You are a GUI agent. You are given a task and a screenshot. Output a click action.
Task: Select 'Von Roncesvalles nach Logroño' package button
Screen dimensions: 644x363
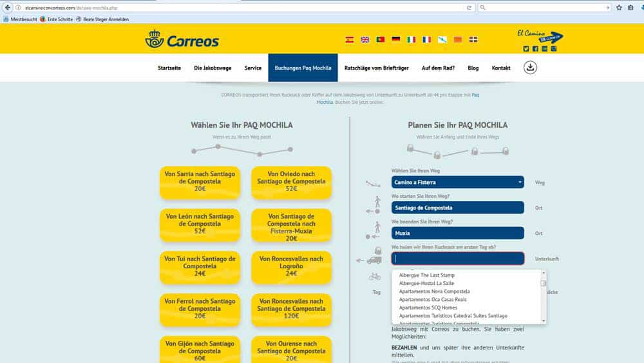coord(291,266)
